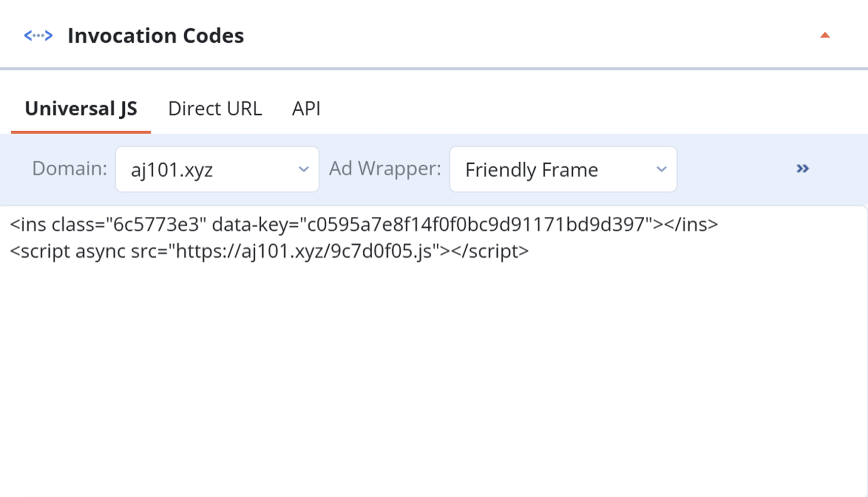The width and height of the screenshot is (868, 497).
Task: Click the script src URL in the code snippet
Action: click(x=303, y=251)
